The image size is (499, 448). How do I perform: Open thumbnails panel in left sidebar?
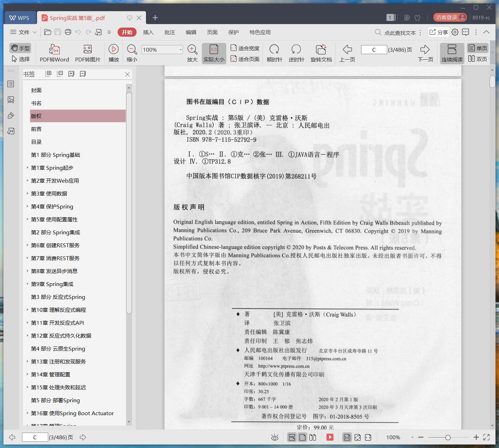(11, 100)
